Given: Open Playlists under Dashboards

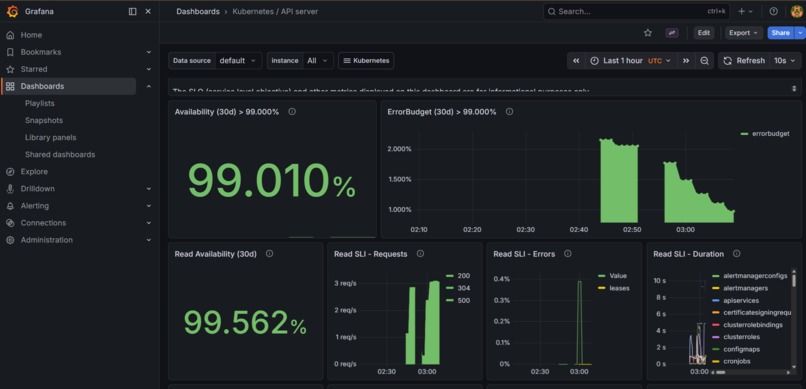Looking at the screenshot, I should [x=40, y=103].
